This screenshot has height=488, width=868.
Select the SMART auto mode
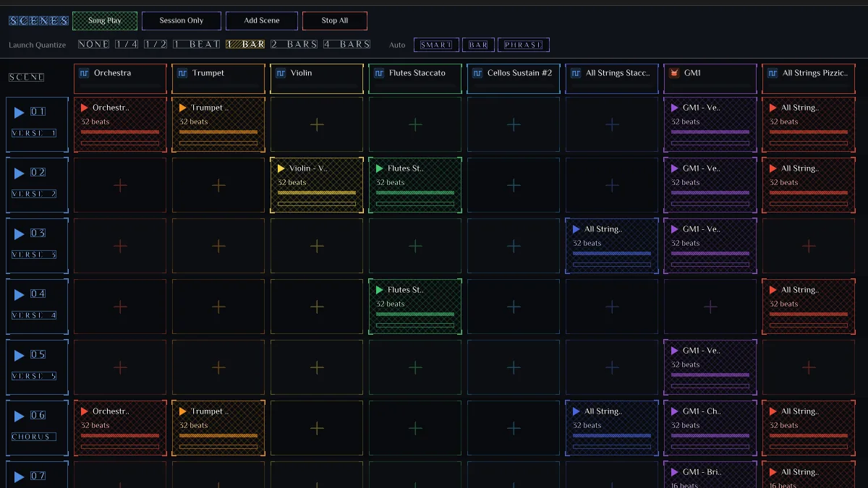[x=436, y=45]
